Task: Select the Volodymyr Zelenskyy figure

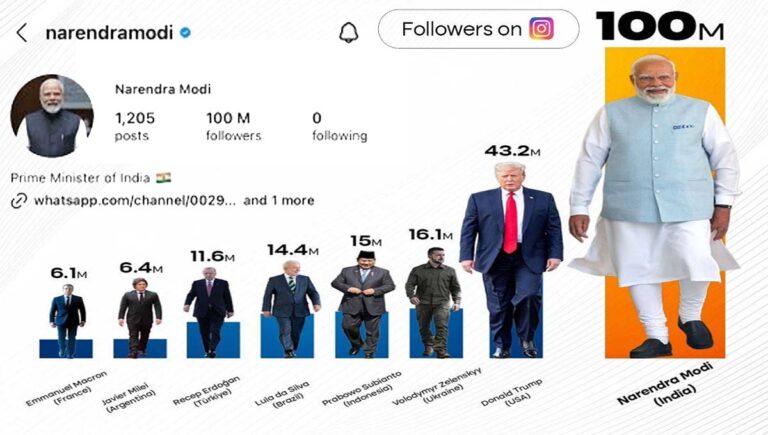Action: 435,300
